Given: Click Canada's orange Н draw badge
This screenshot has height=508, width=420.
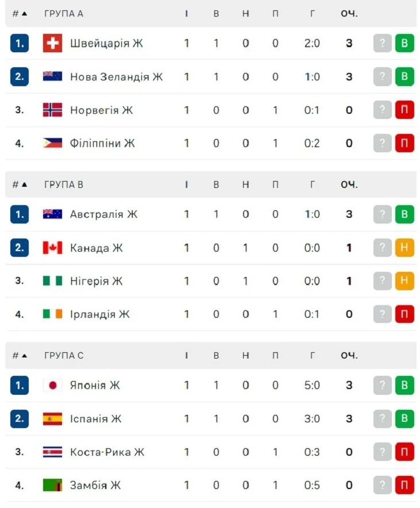Looking at the screenshot, I should [404, 248].
